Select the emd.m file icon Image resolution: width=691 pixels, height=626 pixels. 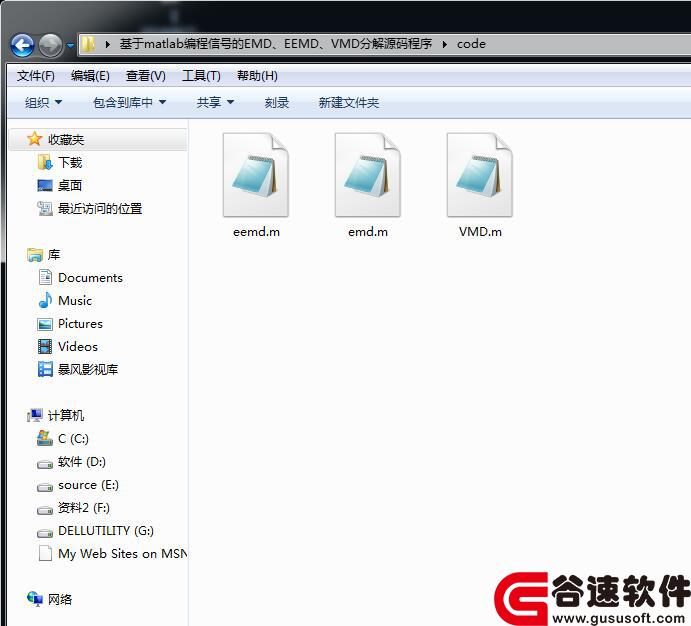click(x=368, y=175)
